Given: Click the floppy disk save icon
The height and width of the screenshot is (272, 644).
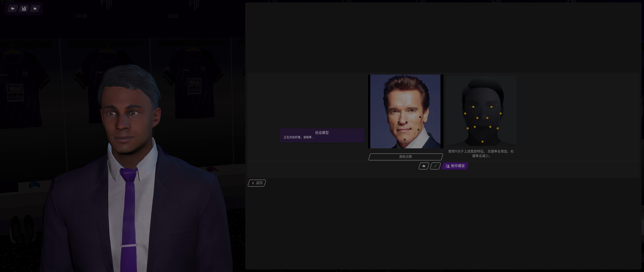Looking at the screenshot, I should [24, 9].
